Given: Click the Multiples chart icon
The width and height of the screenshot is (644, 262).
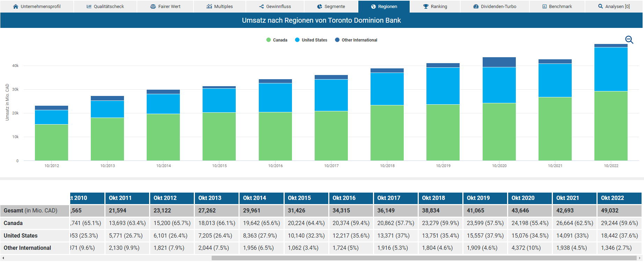Looking at the screenshot, I should [x=209, y=7].
